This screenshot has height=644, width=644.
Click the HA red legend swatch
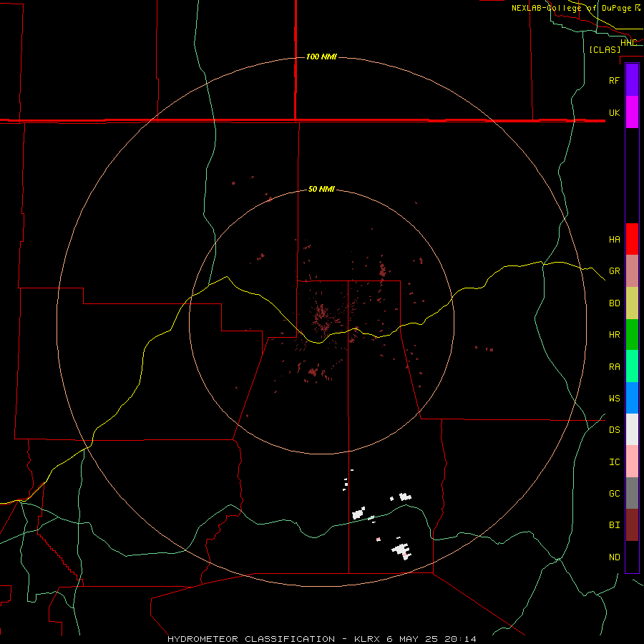click(632, 239)
